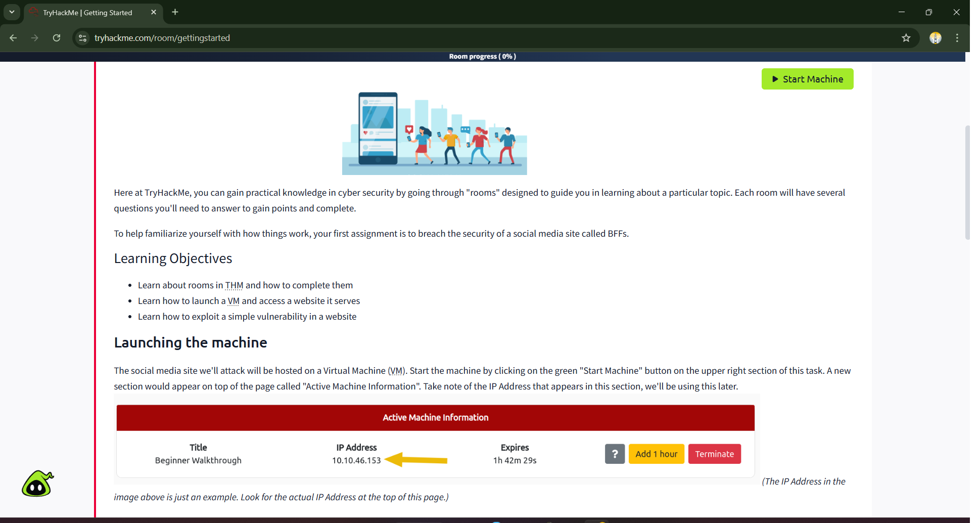Click the green Start Machine button
980x523 pixels.
pyautogui.click(x=807, y=79)
